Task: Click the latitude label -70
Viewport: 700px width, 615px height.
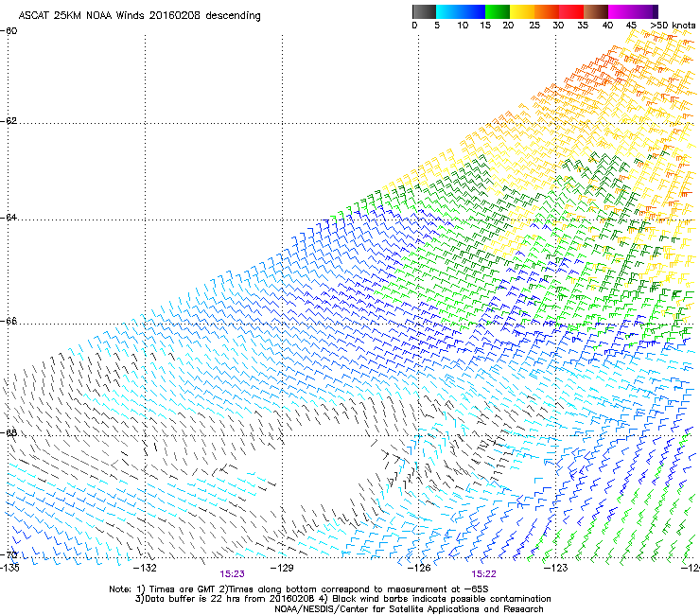Action: click(9, 554)
